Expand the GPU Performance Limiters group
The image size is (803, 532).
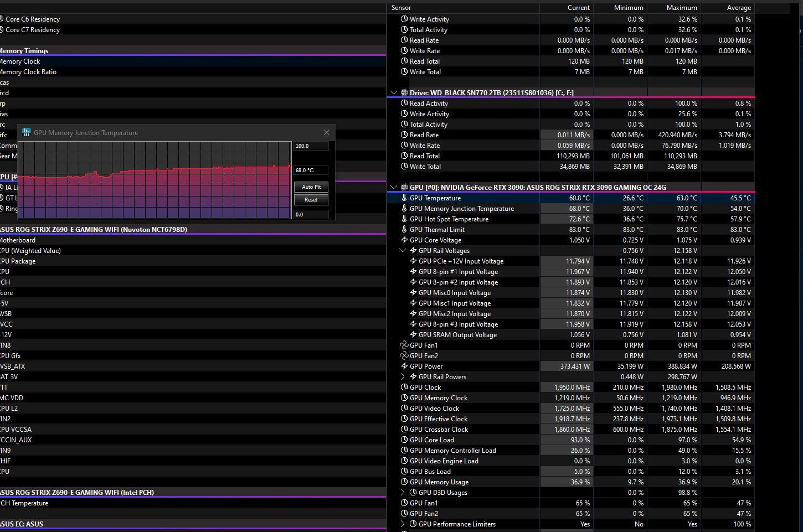click(x=403, y=524)
